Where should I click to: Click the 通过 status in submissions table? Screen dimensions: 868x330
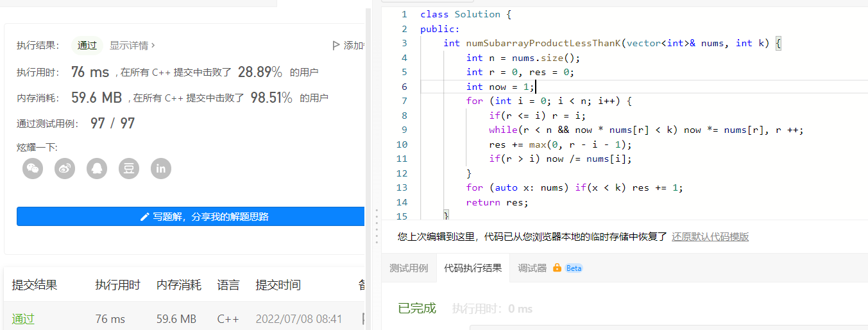pos(23,319)
